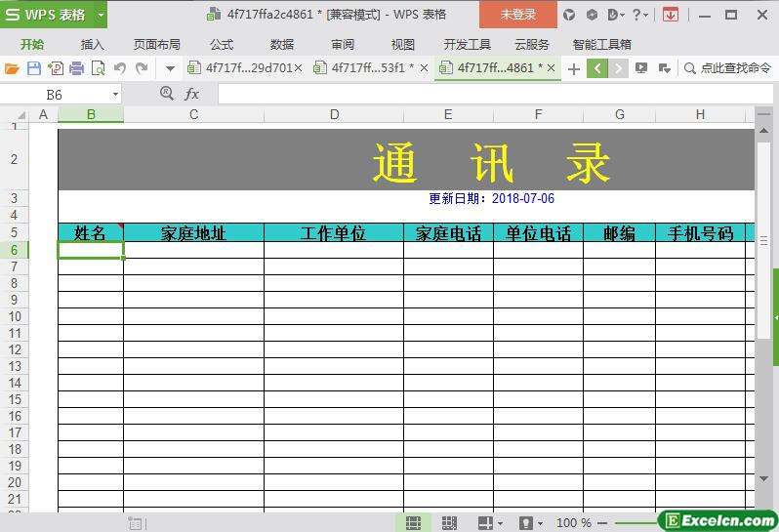Image resolution: width=779 pixels, height=532 pixels.
Task: Open the 公式 ribbon tab
Action: (222, 44)
